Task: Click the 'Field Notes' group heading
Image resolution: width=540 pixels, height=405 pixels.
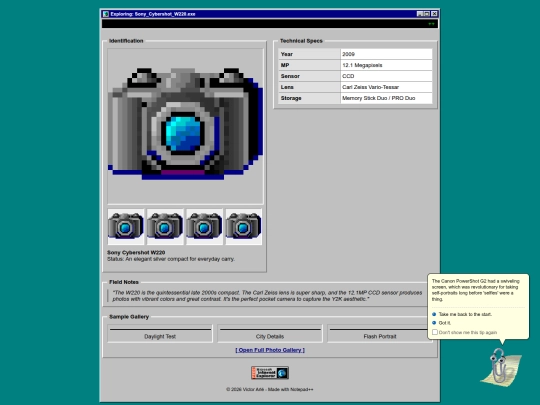Action: pyautogui.click(x=124, y=282)
